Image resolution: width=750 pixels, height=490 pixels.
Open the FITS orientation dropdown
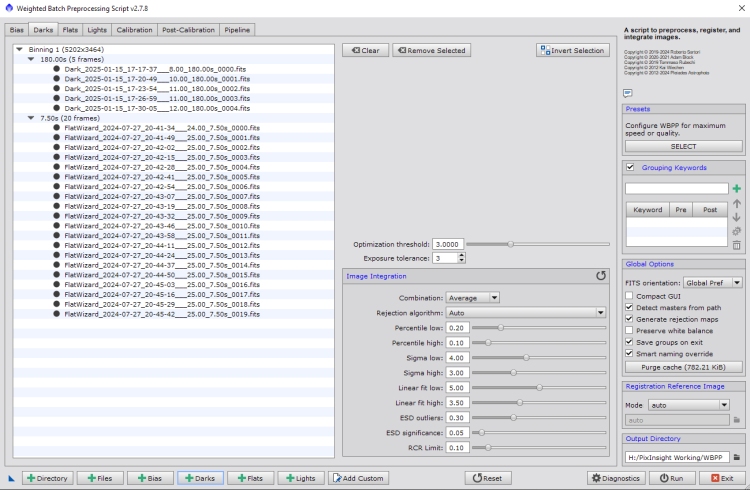point(711,283)
